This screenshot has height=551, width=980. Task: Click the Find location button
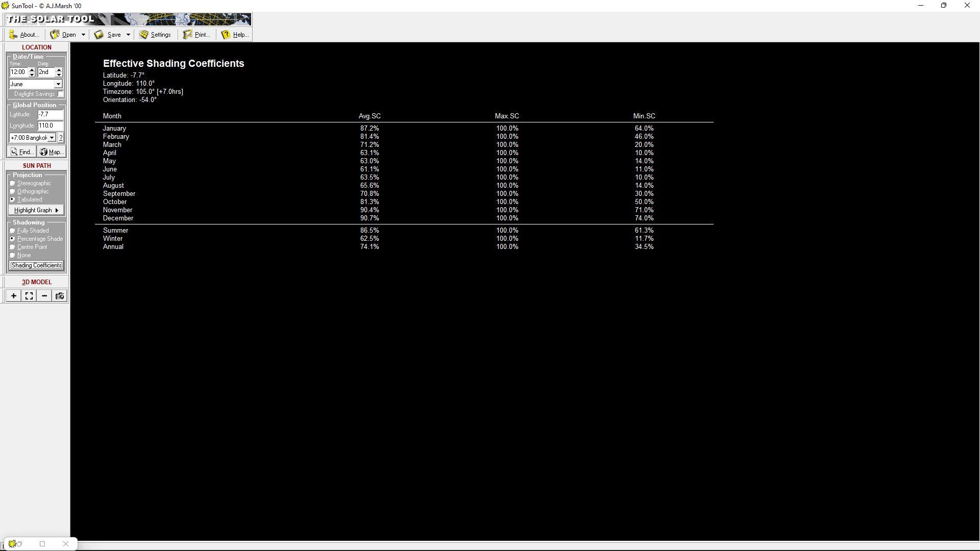[x=22, y=152]
